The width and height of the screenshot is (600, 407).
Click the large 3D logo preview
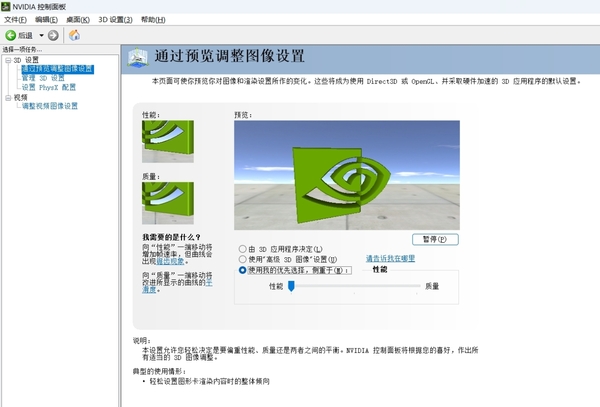[347, 175]
